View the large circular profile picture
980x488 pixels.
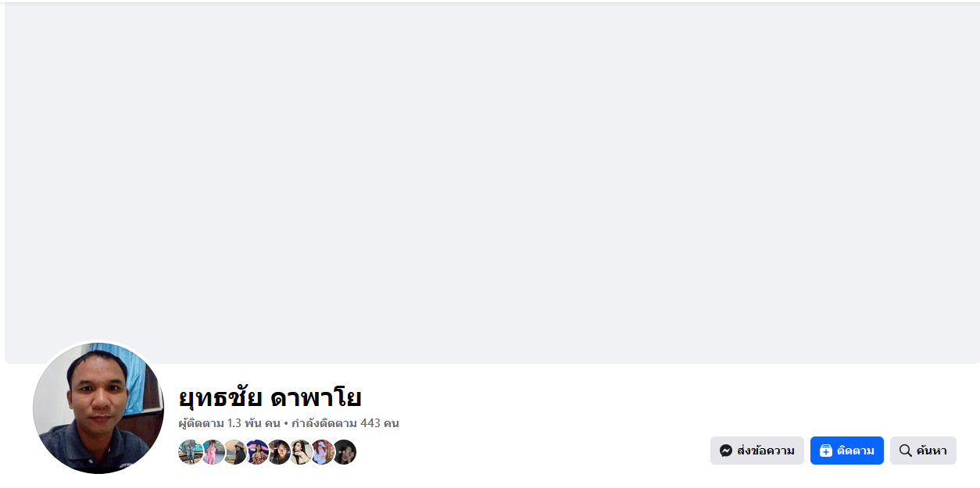pyautogui.click(x=98, y=408)
